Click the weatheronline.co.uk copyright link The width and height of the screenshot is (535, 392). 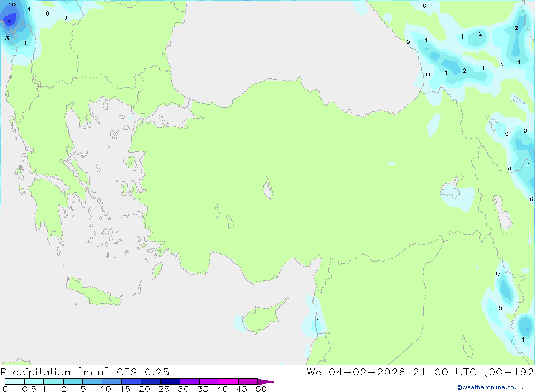click(x=490, y=387)
